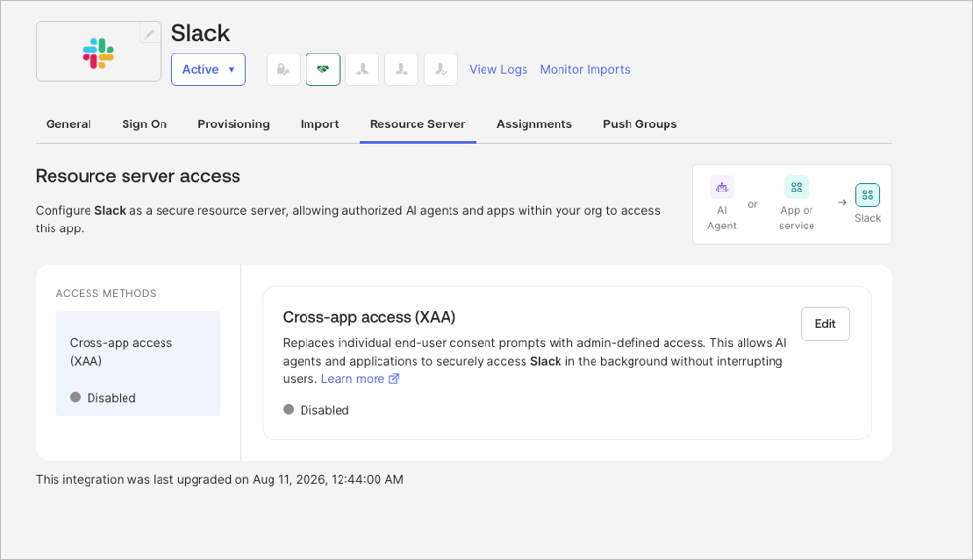Click the external link icon beside Learn more
The height and width of the screenshot is (560, 973).
pyautogui.click(x=393, y=379)
